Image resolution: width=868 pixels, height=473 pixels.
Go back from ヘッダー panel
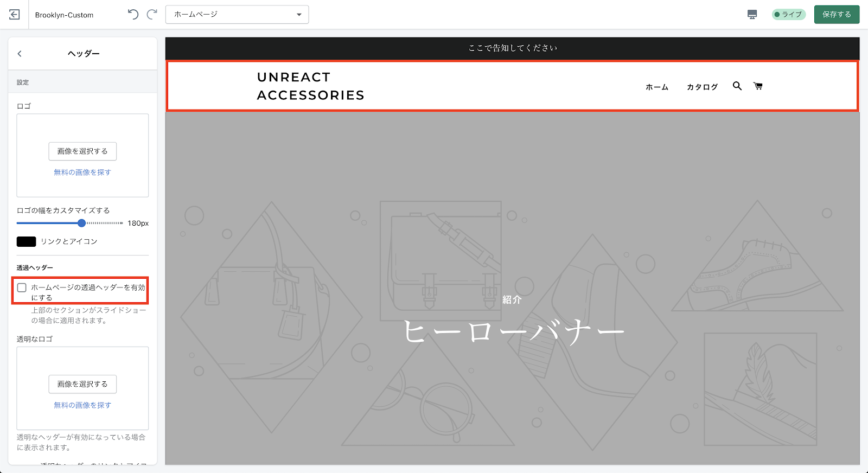tap(20, 54)
